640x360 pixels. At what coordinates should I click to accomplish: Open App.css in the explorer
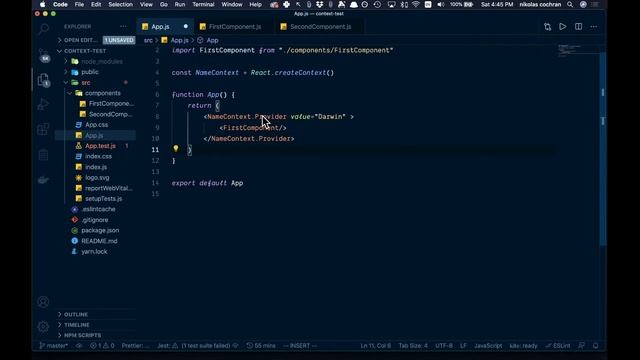tap(96, 124)
